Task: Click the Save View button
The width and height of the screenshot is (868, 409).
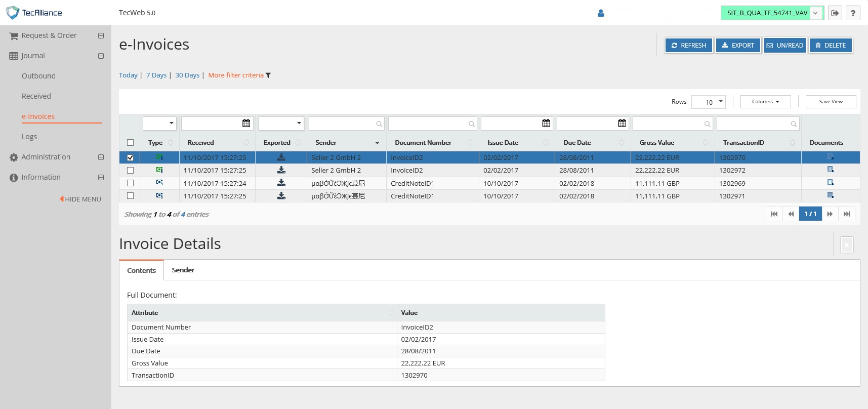Action: coord(831,102)
